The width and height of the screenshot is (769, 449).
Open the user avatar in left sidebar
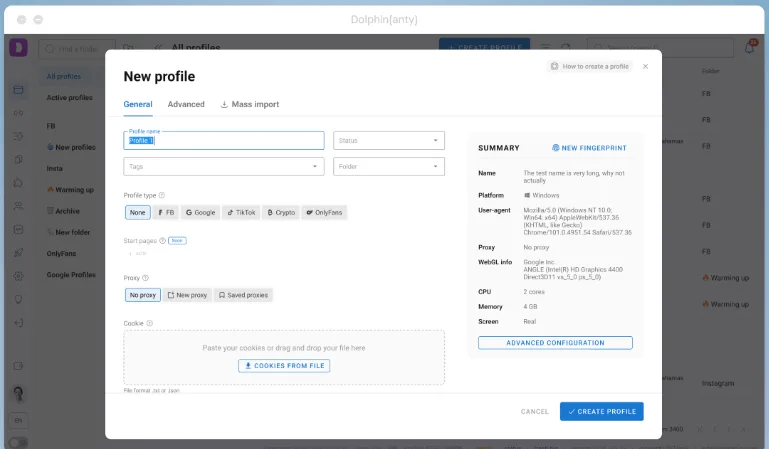[x=18, y=394]
